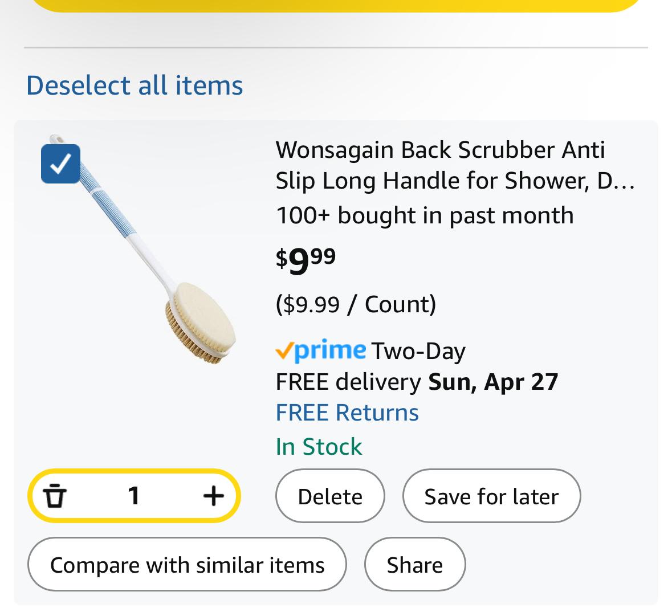The width and height of the screenshot is (672, 616).
Task: Move item with Save for later
Action: (x=491, y=496)
